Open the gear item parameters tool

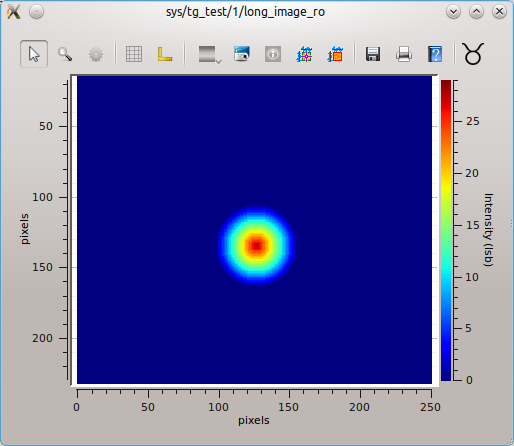click(96, 54)
